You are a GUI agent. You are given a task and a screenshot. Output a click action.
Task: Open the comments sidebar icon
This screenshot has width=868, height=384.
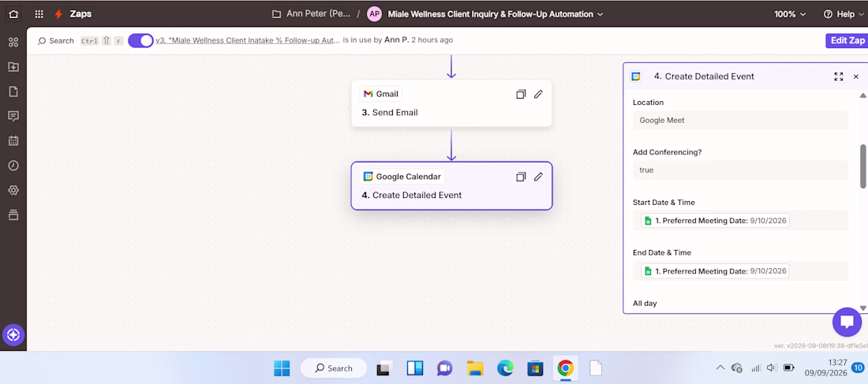(13, 116)
